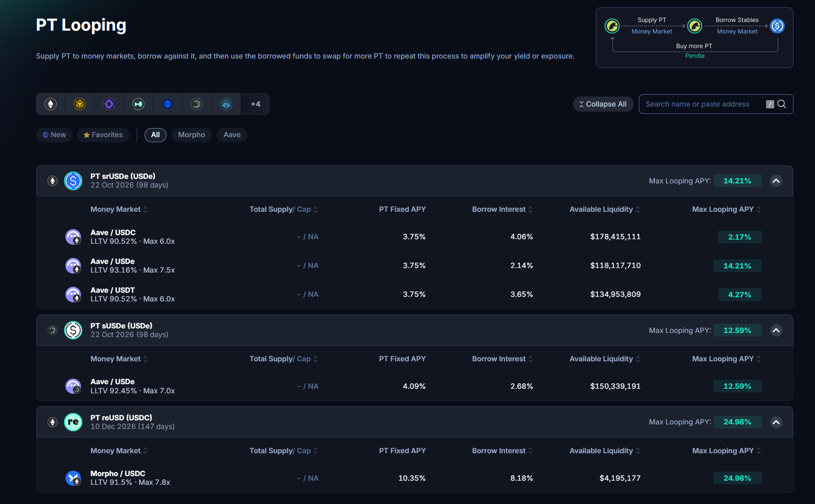The height and width of the screenshot is (504, 815).
Task: Show the +4 additional chains
Action: point(256,104)
